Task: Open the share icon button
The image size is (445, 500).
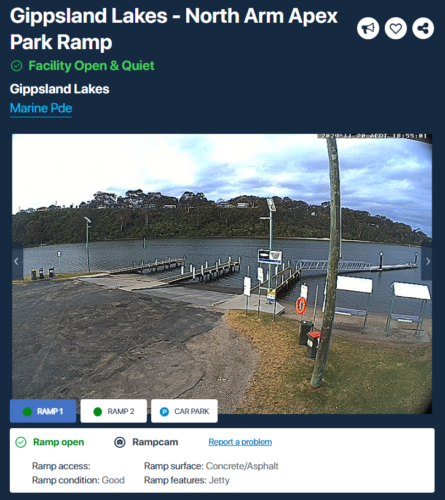Action: point(423,28)
